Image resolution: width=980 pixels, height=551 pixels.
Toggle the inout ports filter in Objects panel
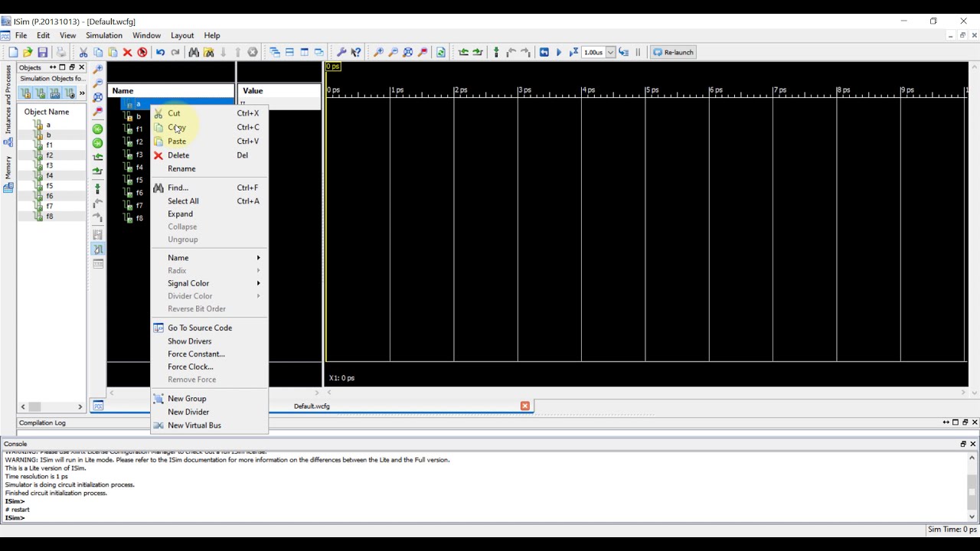point(54,93)
